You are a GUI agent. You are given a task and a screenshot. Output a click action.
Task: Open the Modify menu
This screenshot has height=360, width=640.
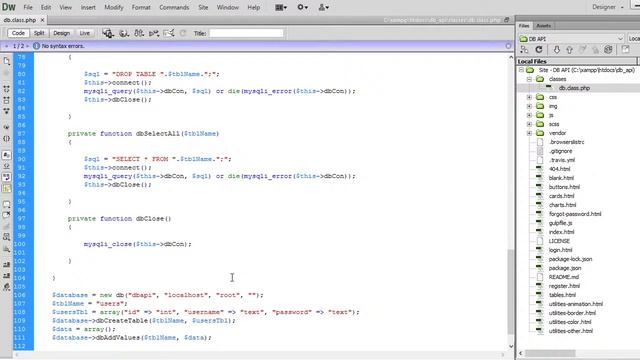(x=113, y=7)
